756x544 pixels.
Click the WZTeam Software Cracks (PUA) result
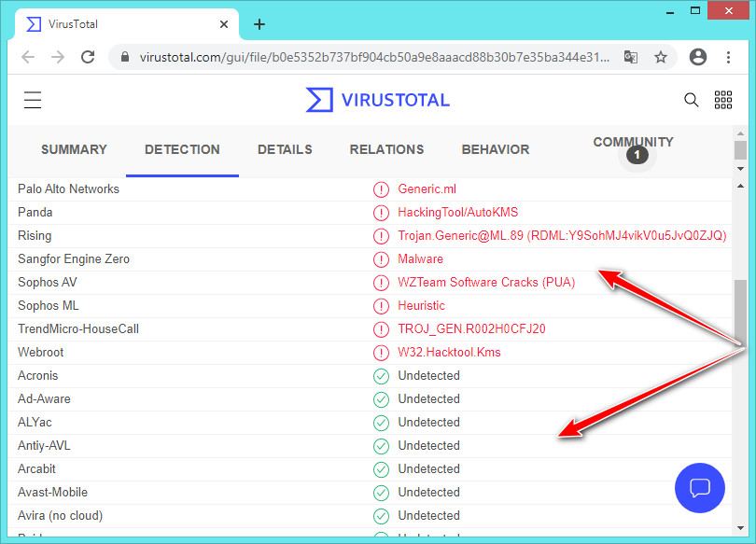(x=486, y=283)
